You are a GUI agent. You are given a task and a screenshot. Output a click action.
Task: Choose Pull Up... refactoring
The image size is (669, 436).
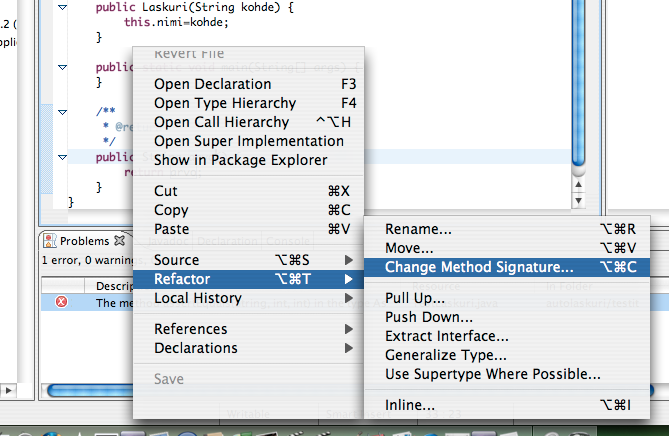(x=507, y=298)
